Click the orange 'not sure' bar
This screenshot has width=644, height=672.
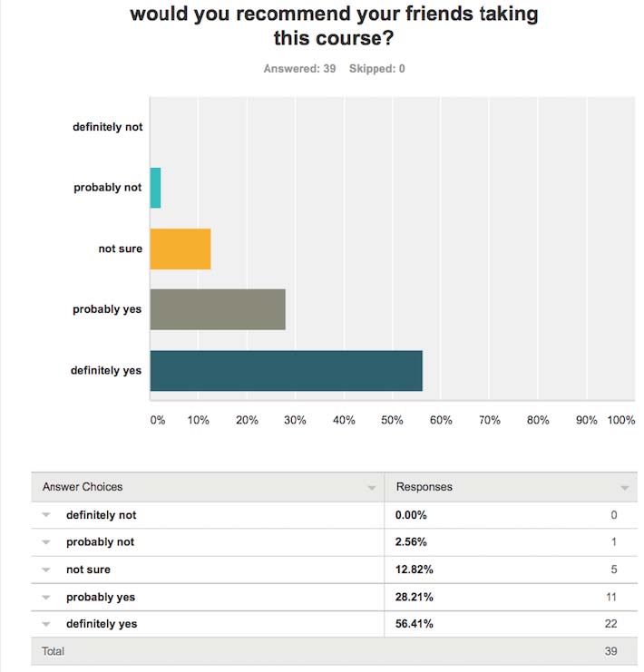[x=181, y=248]
